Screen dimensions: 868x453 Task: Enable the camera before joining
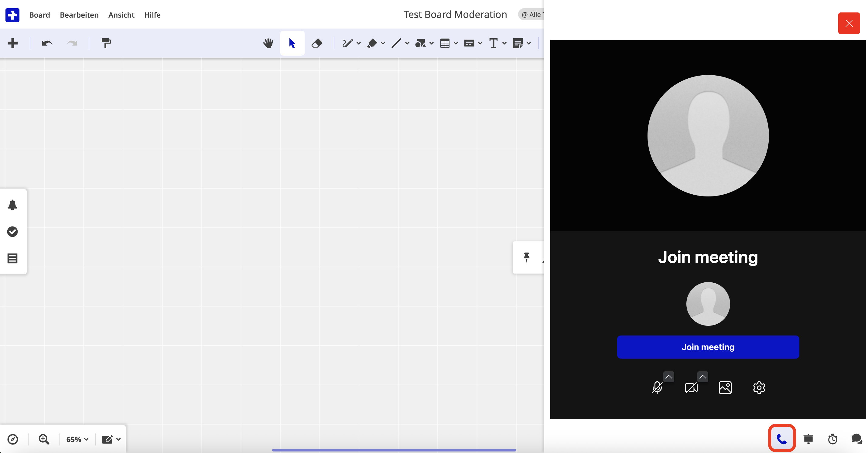pyautogui.click(x=692, y=388)
